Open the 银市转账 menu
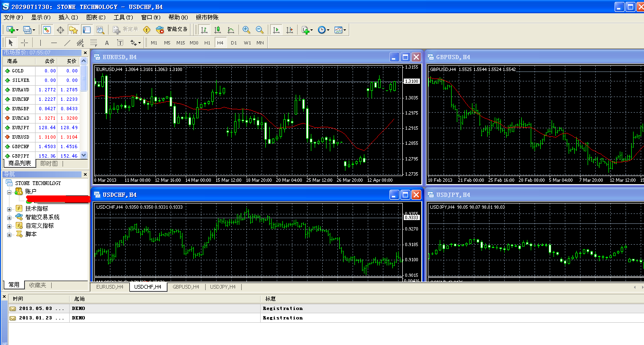644x345 pixels. [x=207, y=17]
